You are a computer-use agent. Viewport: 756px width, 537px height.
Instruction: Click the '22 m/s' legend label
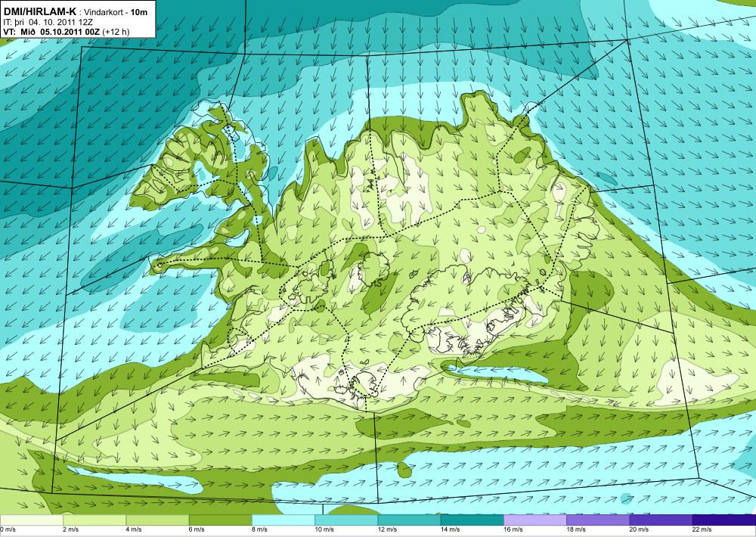click(702, 529)
